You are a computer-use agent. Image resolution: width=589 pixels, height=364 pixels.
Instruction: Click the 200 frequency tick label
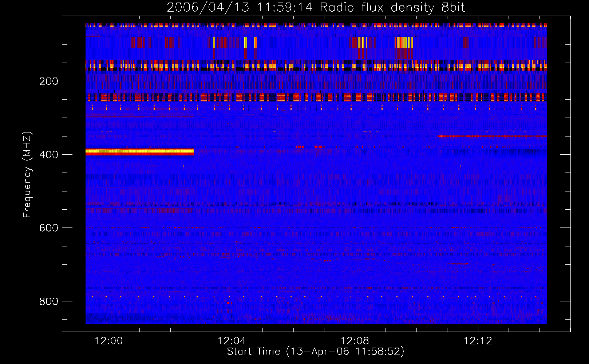[x=49, y=81]
